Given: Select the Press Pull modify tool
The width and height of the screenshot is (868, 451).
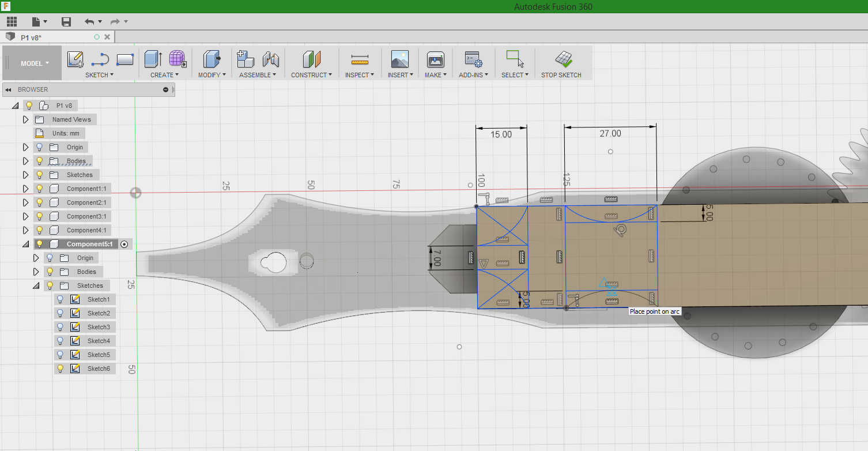Looking at the screenshot, I should click(212, 59).
